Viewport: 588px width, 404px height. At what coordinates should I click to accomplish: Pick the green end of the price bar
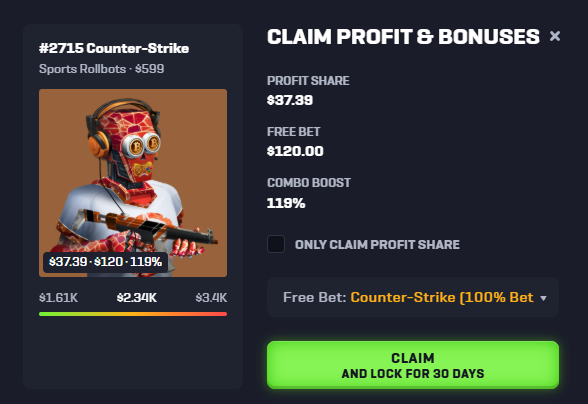pyautogui.click(x=45, y=314)
